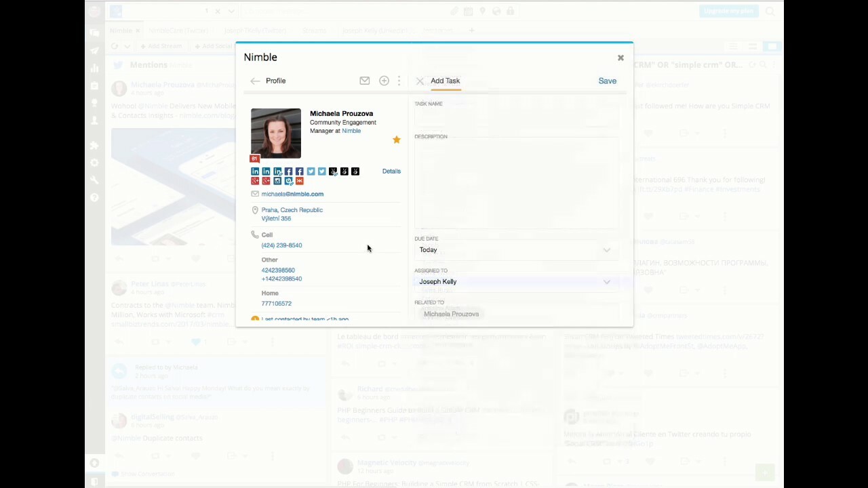Open the Details link
The image size is (868, 488).
click(x=391, y=171)
